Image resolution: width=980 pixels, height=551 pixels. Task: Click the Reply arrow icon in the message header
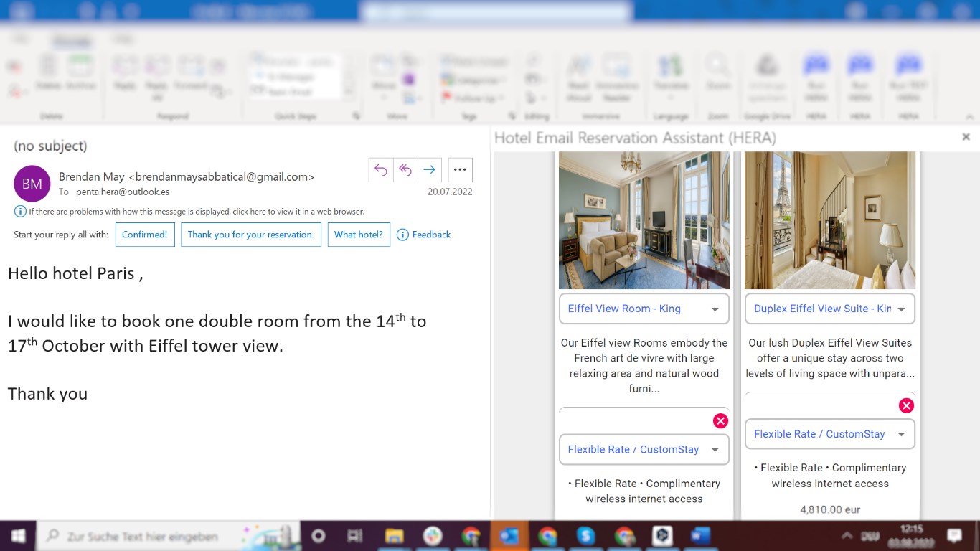(x=381, y=170)
